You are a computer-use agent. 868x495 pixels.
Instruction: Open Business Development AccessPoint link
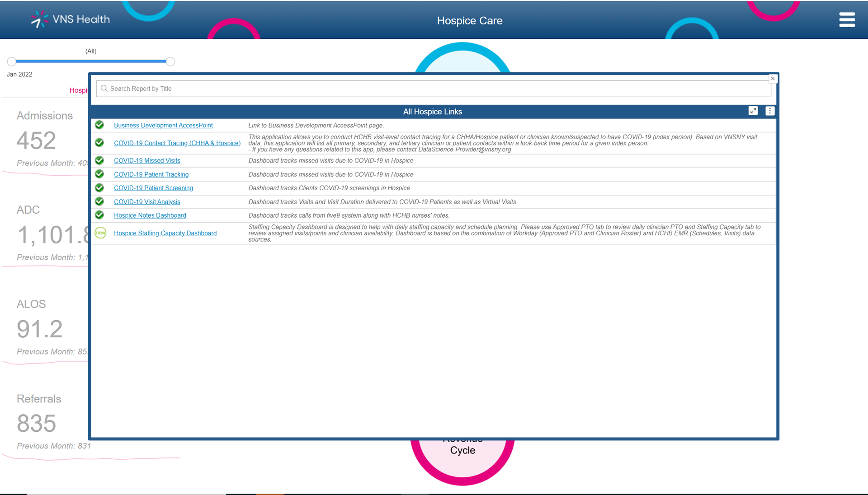(163, 126)
